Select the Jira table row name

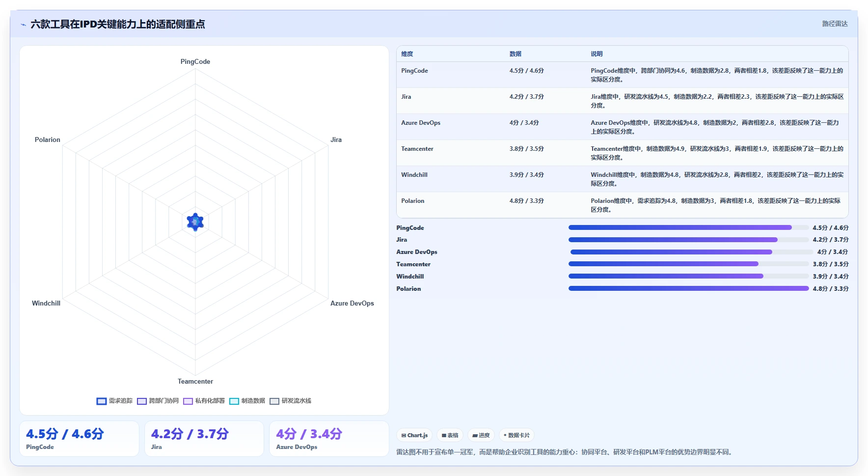tap(406, 97)
